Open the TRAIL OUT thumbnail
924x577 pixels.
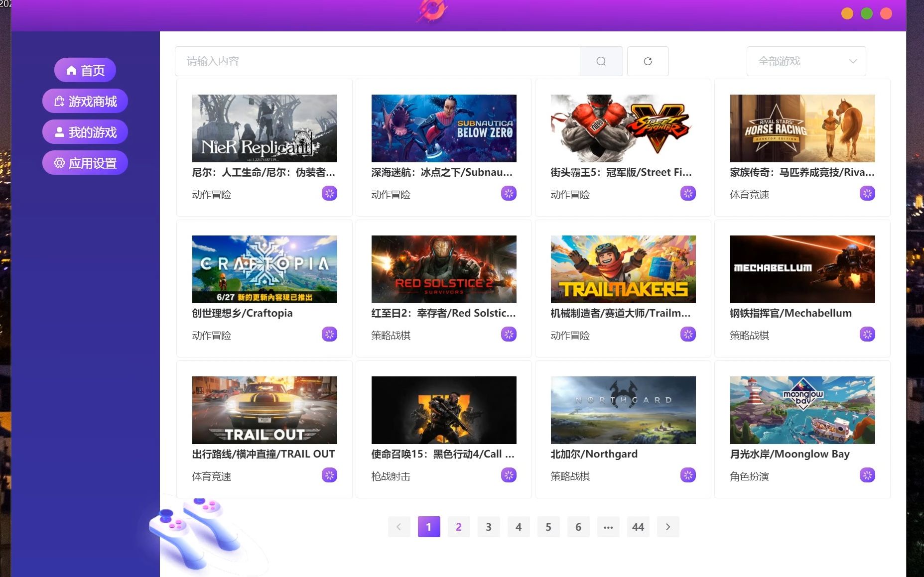click(x=264, y=410)
